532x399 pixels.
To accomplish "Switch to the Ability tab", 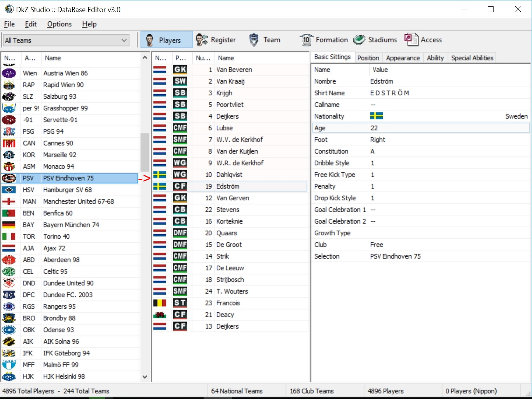I will pyautogui.click(x=435, y=58).
